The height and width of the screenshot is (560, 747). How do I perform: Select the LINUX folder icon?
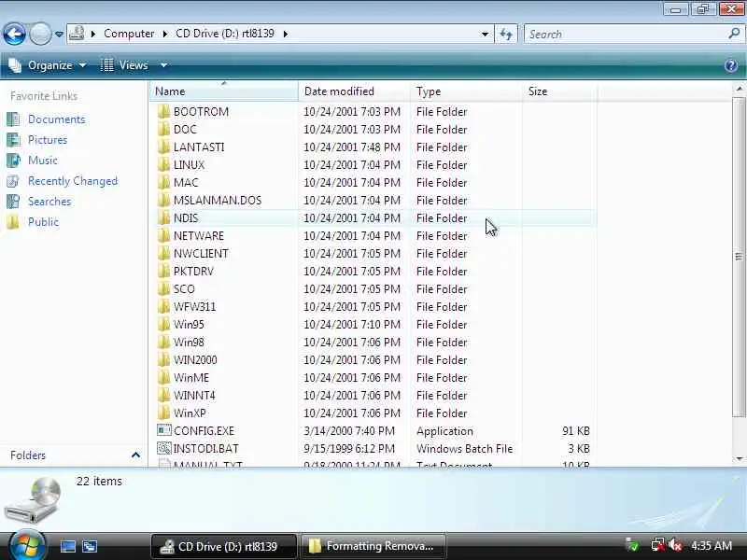tap(163, 165)
